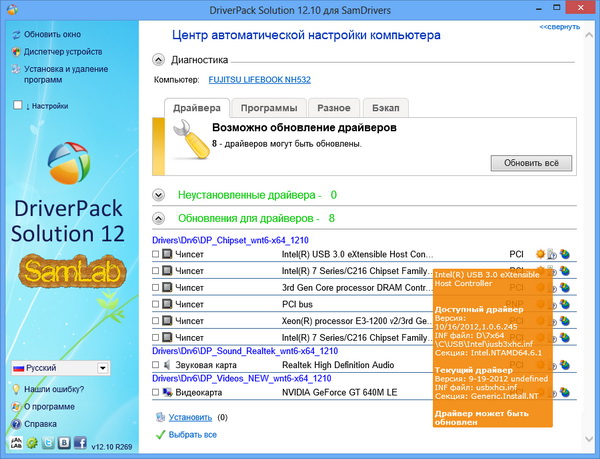Click the Видеокарта label
The width and height of the screenshot is (600, 459).
[x=199, y=392]
